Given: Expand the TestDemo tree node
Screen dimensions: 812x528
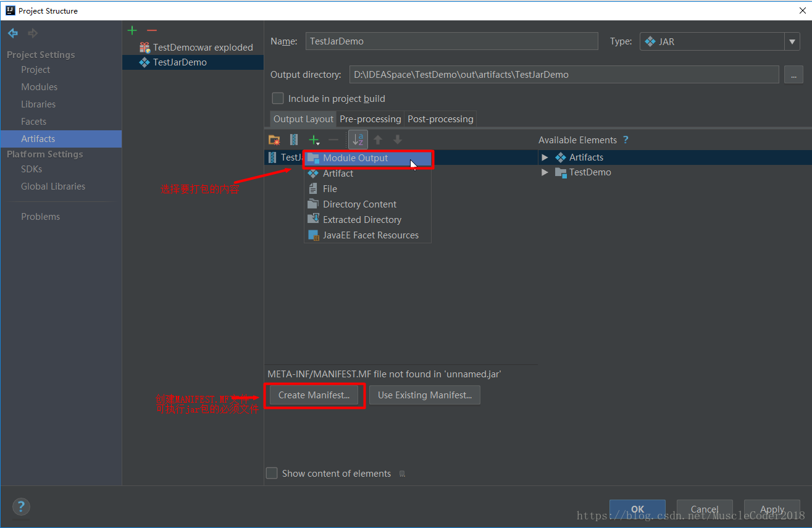Looking at the screenshot, I should pyautogui.click(x=545, y=172).
